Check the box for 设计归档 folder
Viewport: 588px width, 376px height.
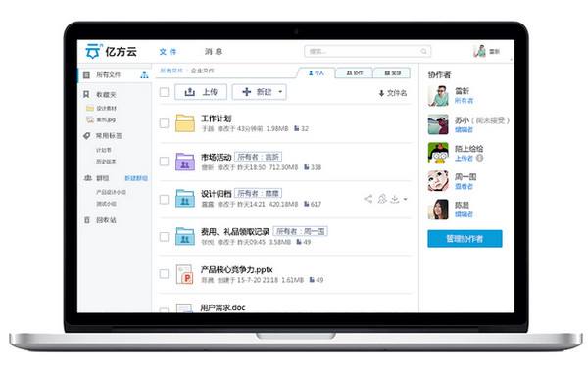tap(165, 199)
